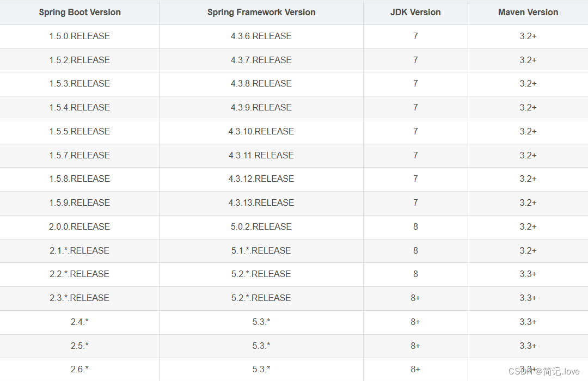Click Maven 3.3+ in the 2.5.* row

pos(528,346)
